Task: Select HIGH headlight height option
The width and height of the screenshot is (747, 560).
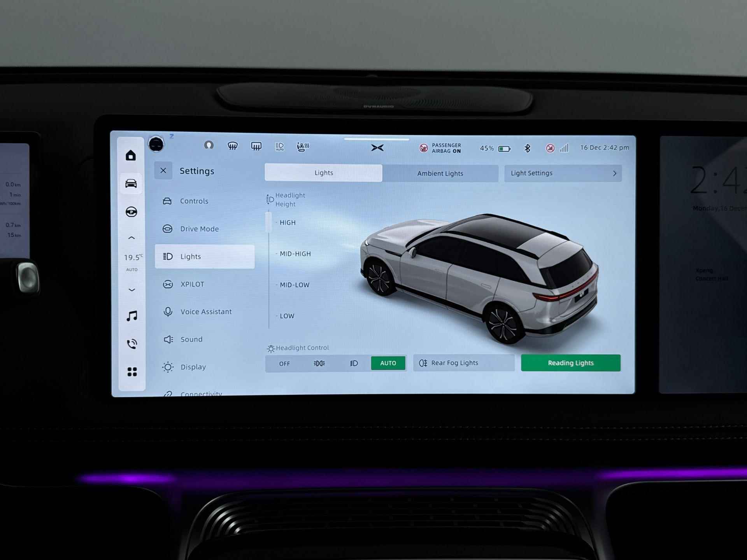Action: coord(288,222)
